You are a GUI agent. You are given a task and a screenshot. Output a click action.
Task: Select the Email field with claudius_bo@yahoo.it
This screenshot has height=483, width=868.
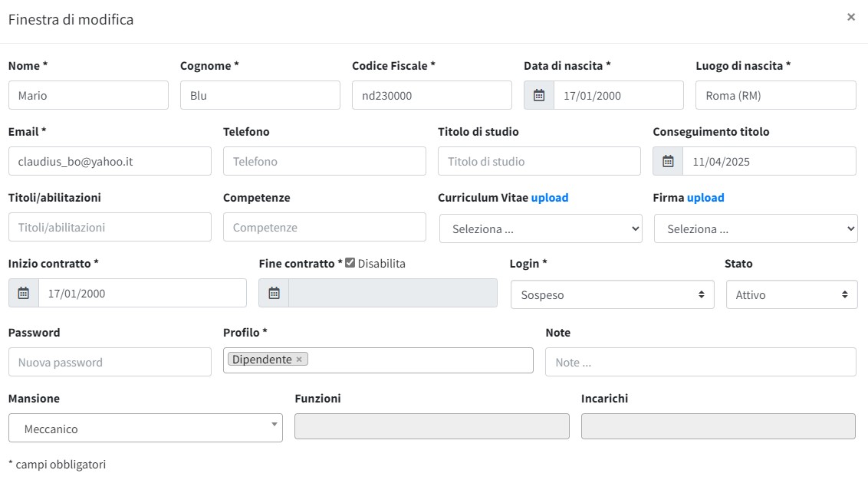click(110, 162)
